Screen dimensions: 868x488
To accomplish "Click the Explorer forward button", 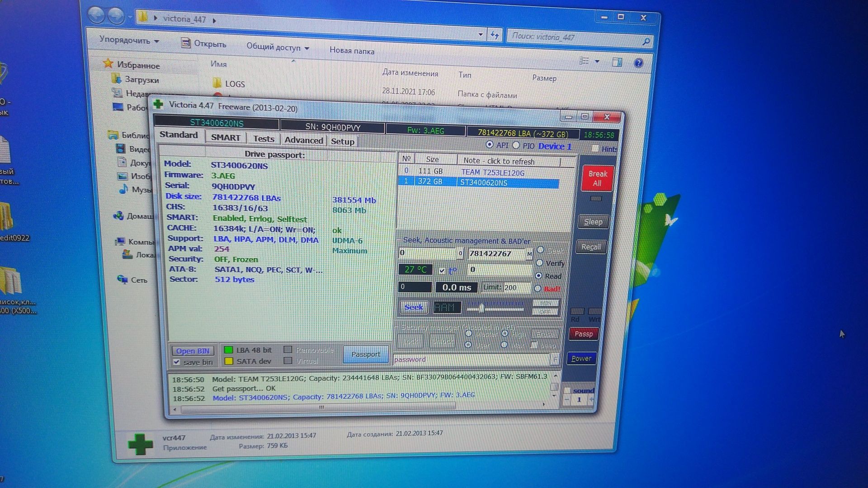I will 116,16.
